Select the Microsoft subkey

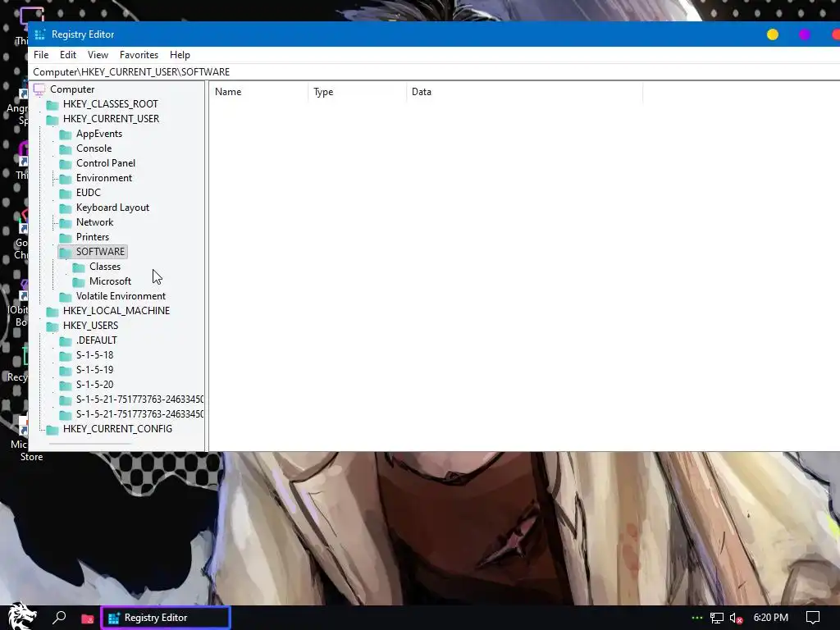111,281
